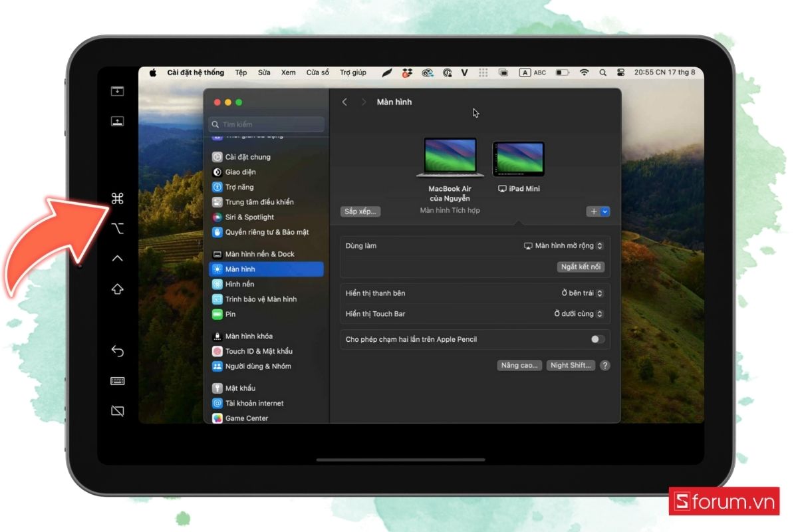Tap the Option key in sidebar
This screenshot has width=798, height=532.
point(118,229)
